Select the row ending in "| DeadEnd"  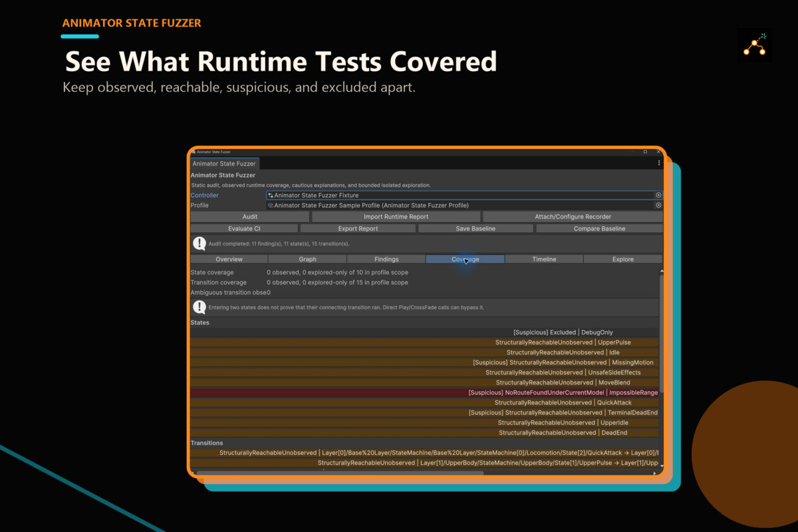(x=424, y=433)
